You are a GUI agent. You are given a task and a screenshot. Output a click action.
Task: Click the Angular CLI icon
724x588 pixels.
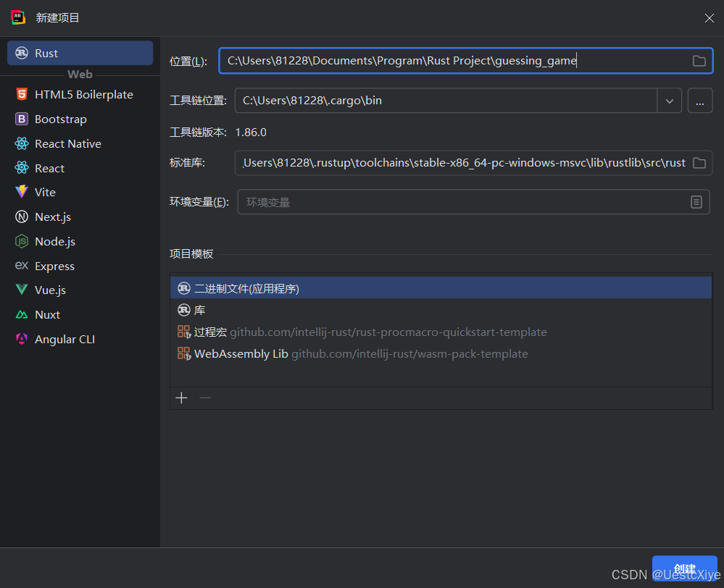(x=22, y=339)
